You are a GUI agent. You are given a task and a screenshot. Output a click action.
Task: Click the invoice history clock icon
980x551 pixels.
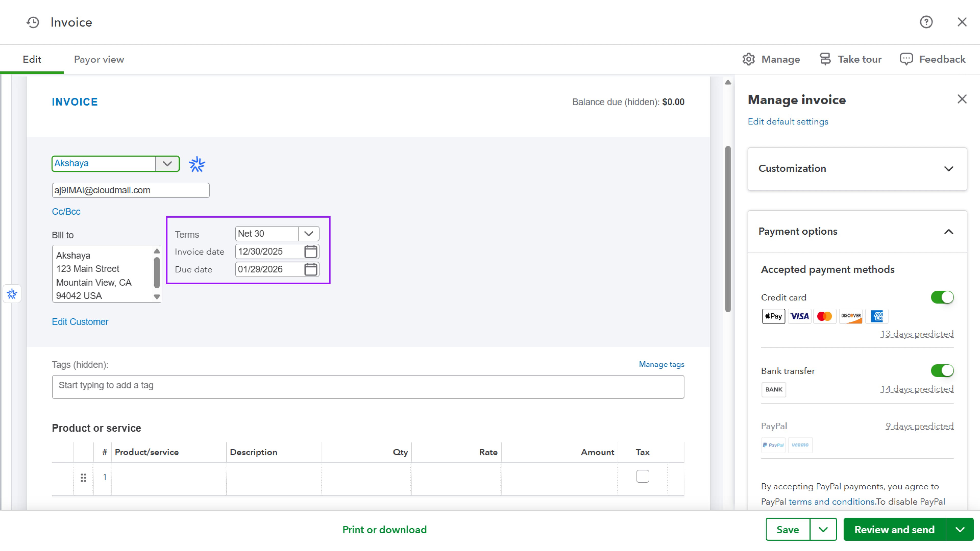[x=33, y=22]
